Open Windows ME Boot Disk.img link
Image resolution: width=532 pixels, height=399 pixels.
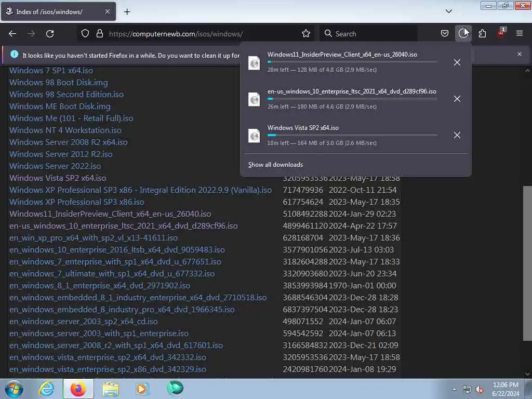(60, 106)
